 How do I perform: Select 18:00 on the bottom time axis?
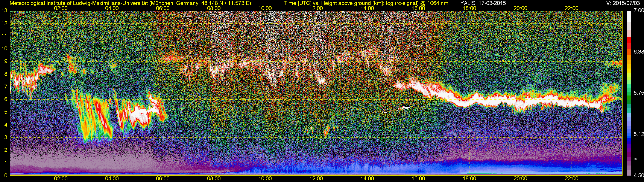click(x=469, y=179)
